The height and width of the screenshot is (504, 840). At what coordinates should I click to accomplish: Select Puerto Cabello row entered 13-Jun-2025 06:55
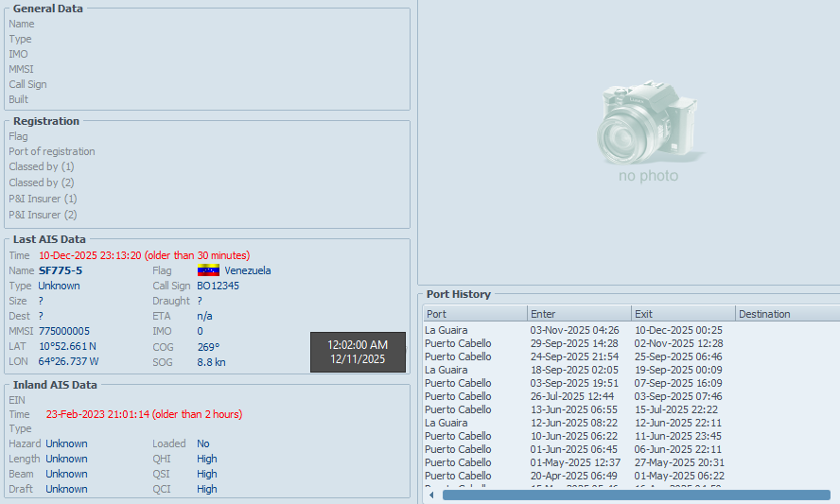(x=632, y=409)
